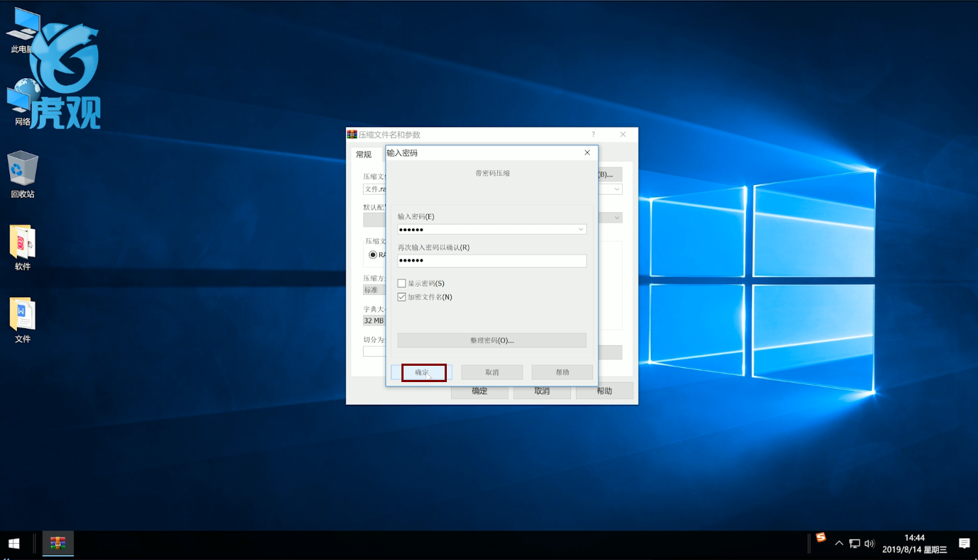Image resolution: width=978 pixels, height=560 pixels.
Task: Select the 此电脑 desktop icon
Action: point(23,30)
